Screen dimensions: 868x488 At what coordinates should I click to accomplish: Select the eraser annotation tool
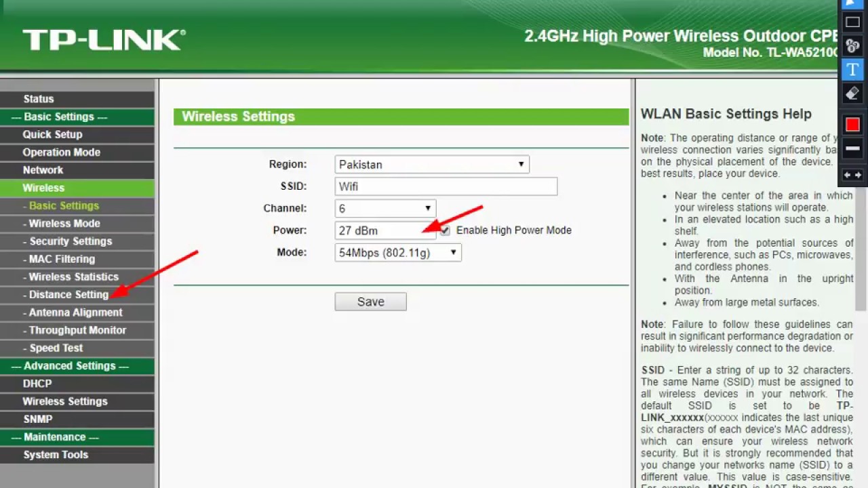pos(852,94)
